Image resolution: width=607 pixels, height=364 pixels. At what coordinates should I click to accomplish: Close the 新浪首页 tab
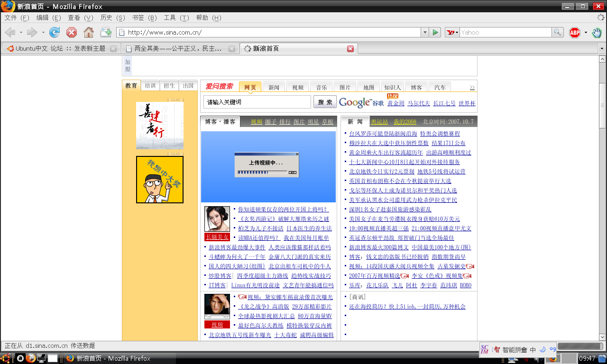click(x=350, y=49)
